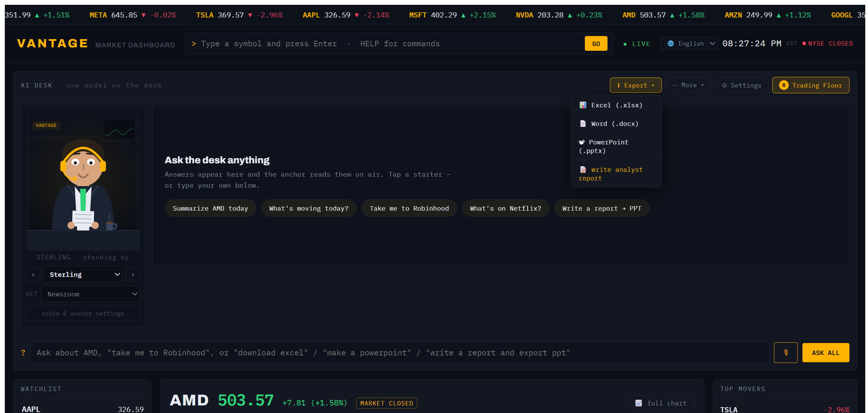
Task: Click the VANTAGE logo
Action: [x=53, y=44]
